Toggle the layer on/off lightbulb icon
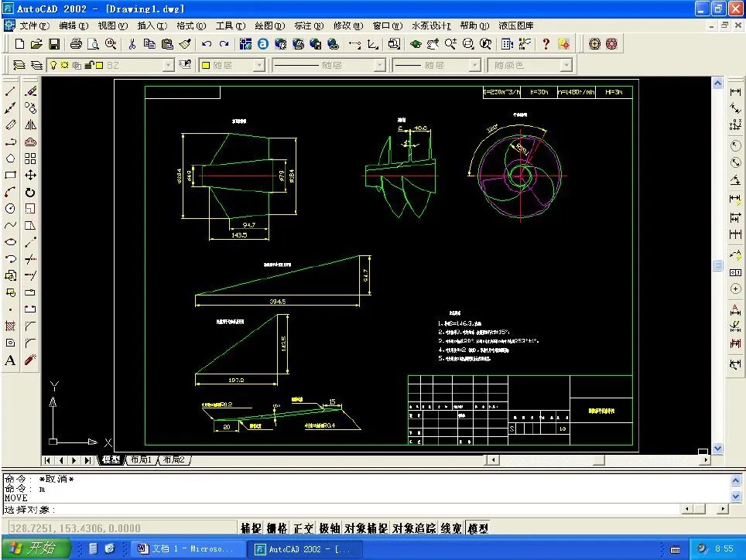The width and height of the screenshot is (746, 560). (x=53, y=65)
